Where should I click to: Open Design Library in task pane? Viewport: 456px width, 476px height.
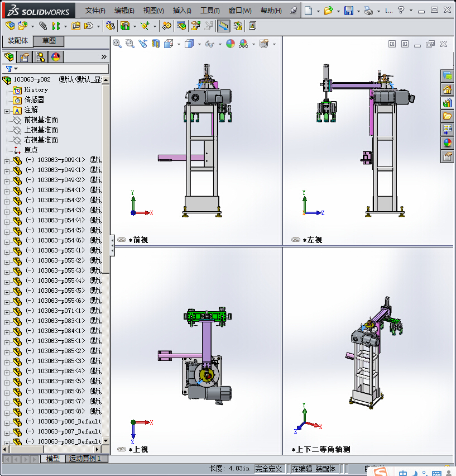click(x=448, y=103)
